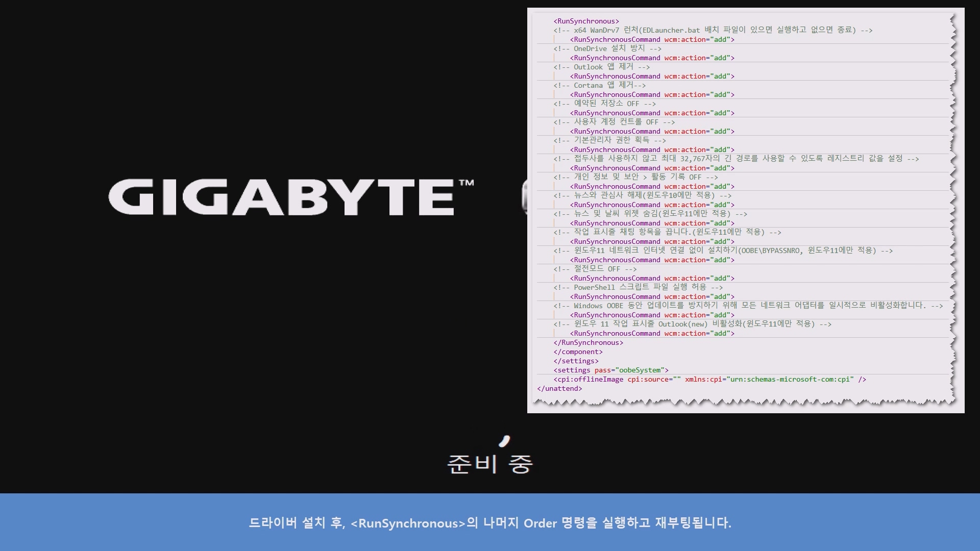
Task: Click the OOBE\BYPASSNRO comment line
Action: coord(723,251)
